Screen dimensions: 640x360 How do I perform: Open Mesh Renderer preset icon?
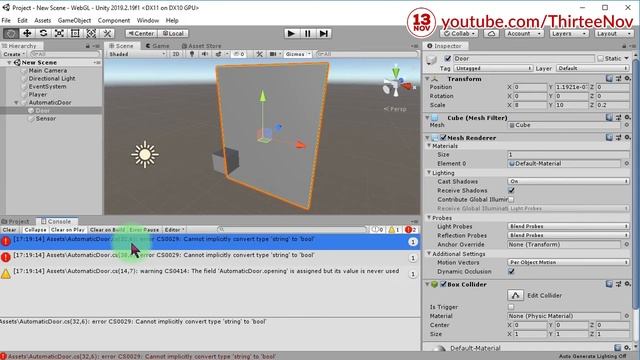618,138
